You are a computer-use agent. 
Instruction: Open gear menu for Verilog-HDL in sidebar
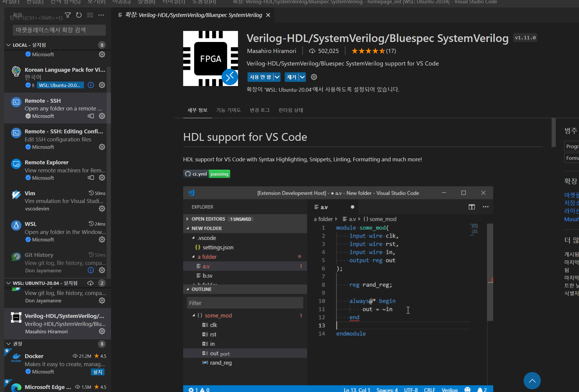coord(102,331)
